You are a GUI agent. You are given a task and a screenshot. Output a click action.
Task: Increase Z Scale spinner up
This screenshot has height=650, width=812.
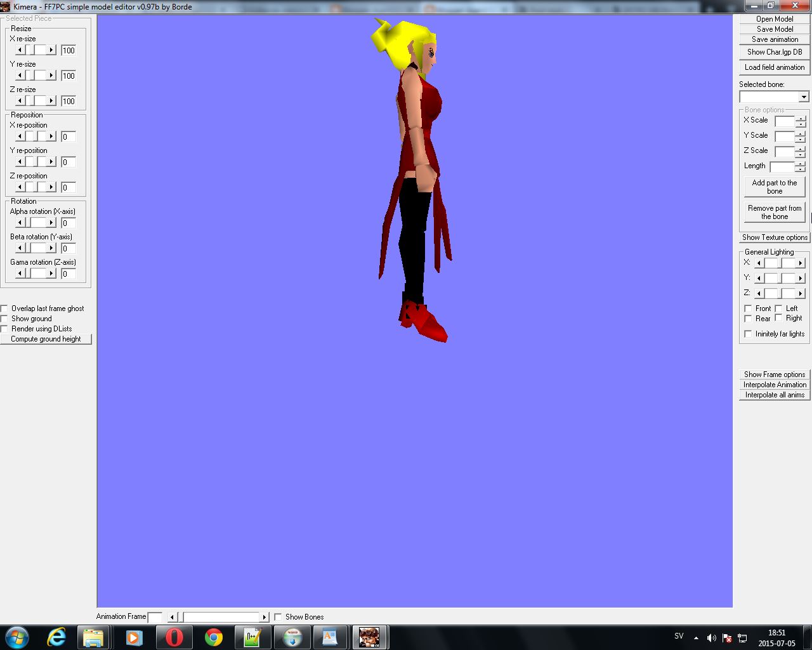[801, 149]
